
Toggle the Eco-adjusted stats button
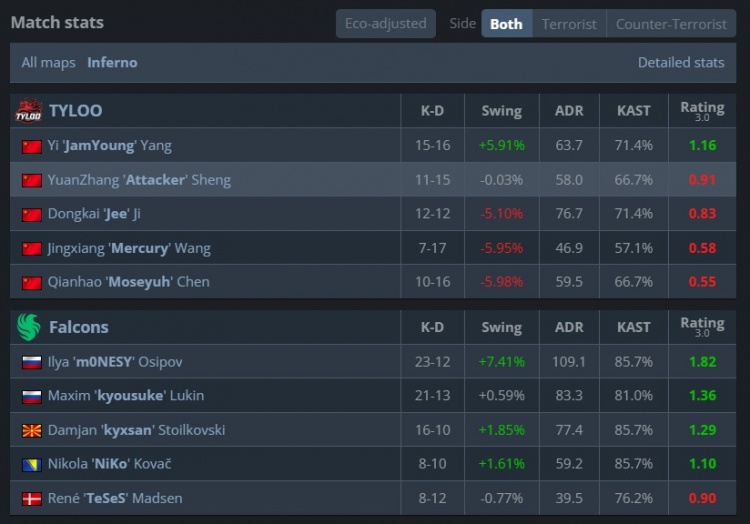tap(385, 23)
